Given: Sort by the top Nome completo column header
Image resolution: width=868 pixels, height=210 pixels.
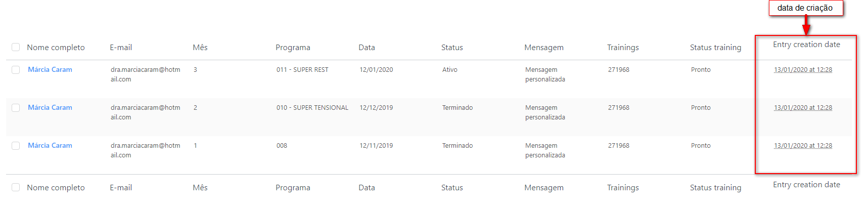Looking at the screenshot, I should tap(56, 48).
